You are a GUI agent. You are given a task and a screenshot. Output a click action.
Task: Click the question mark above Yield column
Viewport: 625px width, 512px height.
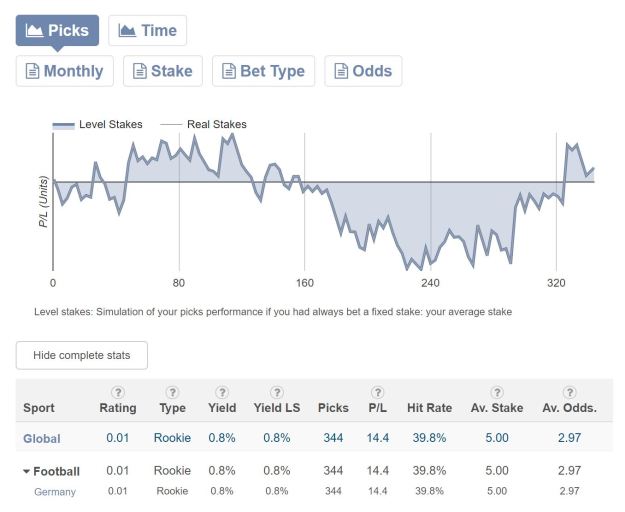click(222, 393)
